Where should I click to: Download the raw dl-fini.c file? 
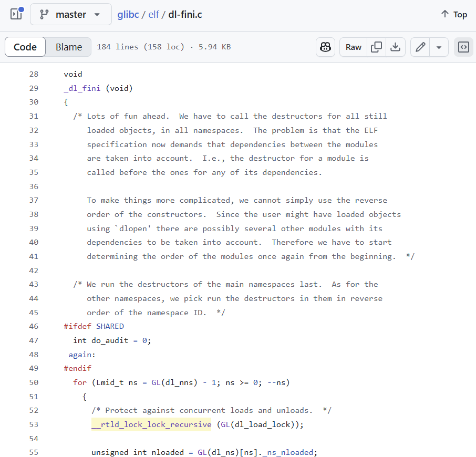tap(395, 47)
